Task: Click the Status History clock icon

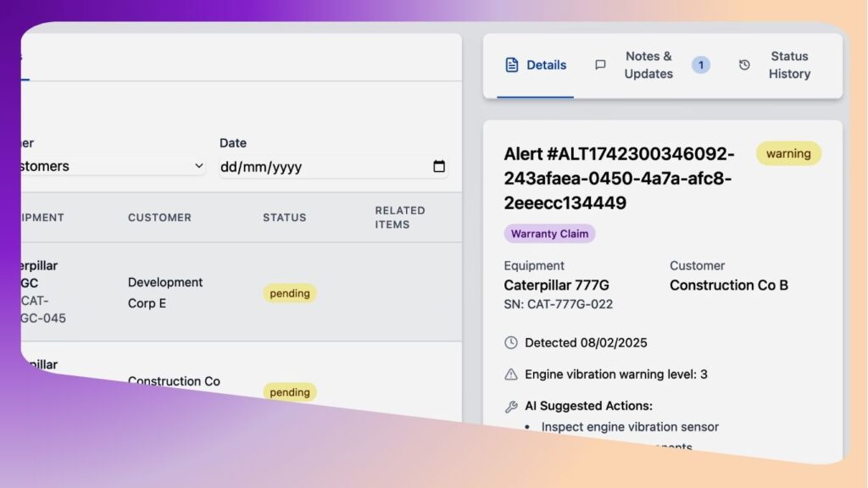Action: tap(744, 65)
